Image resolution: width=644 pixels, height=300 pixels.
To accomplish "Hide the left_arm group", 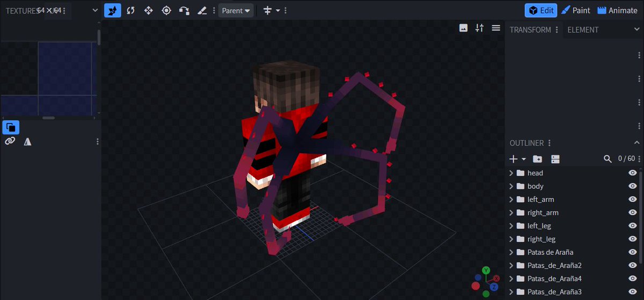I will coord(632,199).
